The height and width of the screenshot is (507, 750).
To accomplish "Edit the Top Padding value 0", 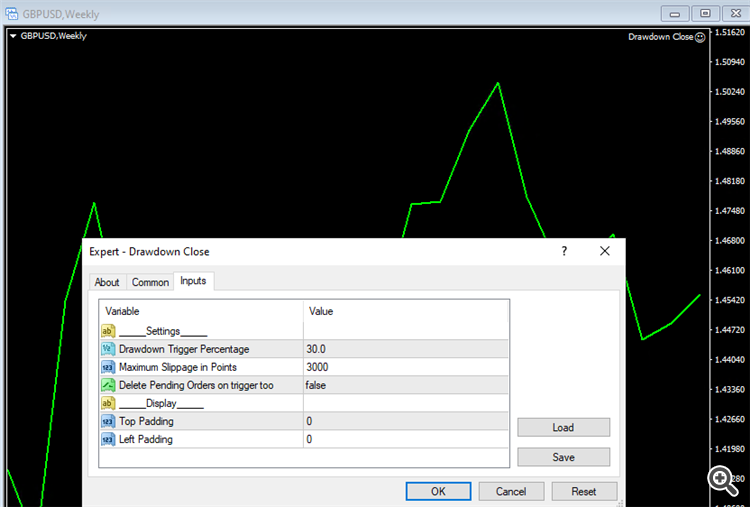I will click(x=406, y=421).
